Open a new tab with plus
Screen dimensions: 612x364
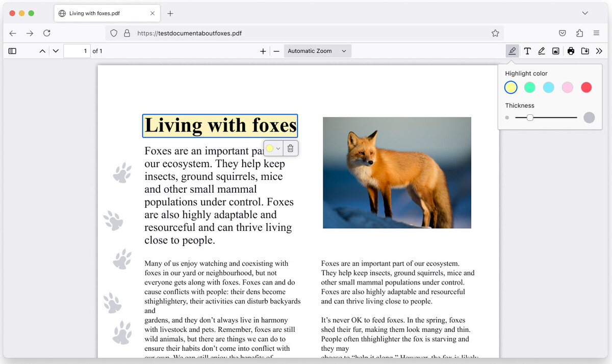tap(170, 13)
